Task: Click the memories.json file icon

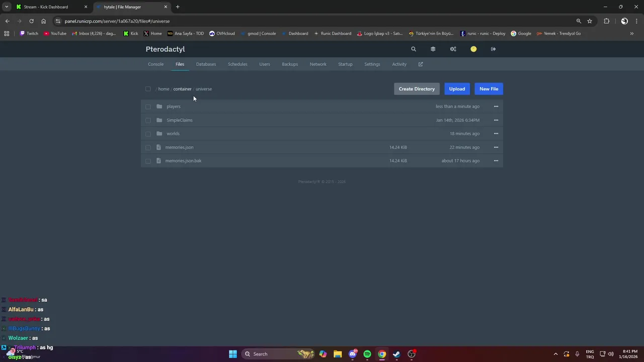Action: (159, 147)
